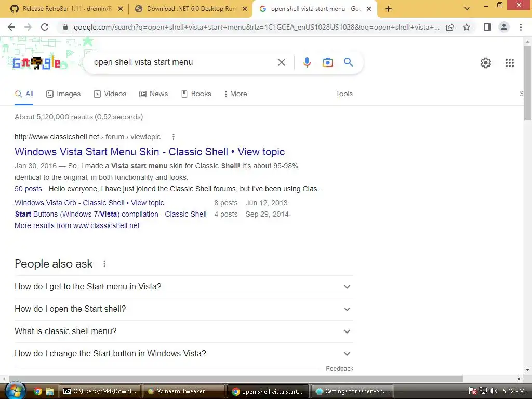This screenshot has height=399, width=532.
Task: Open options for classicshell.net result
Action: 174,137
